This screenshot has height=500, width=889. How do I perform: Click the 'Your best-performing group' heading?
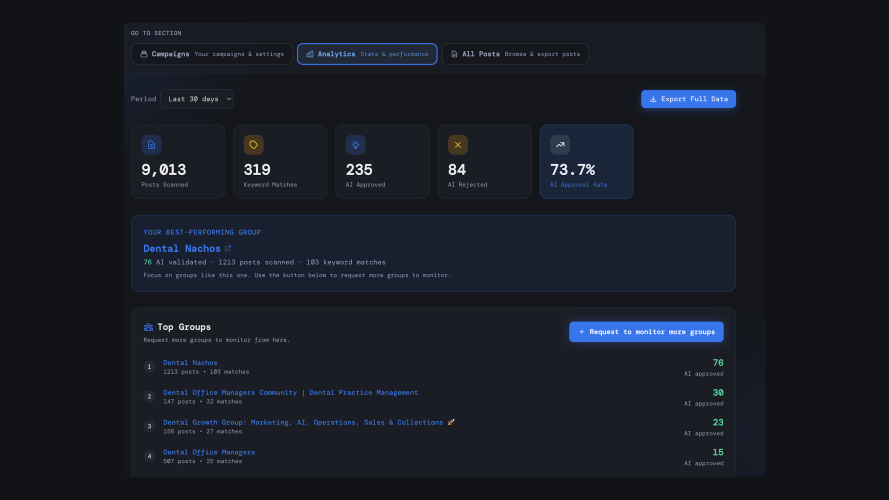202,232
